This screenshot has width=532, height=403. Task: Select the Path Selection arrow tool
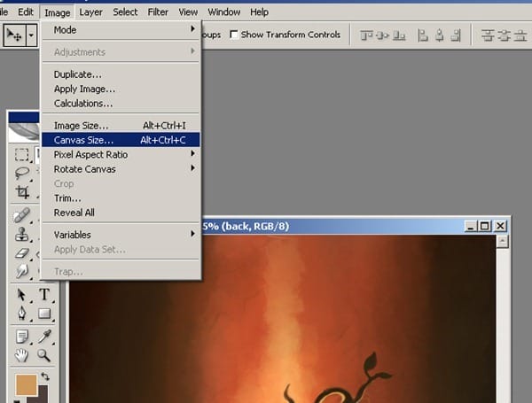[21, 294]
